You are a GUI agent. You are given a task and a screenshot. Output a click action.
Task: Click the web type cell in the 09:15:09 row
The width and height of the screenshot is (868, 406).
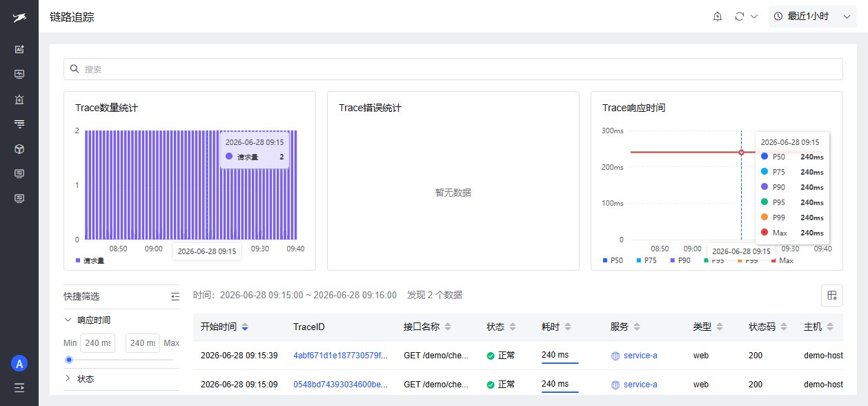[701, 385]
